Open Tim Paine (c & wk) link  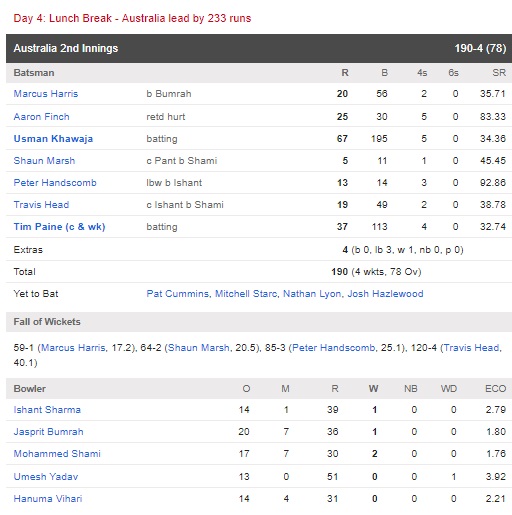59,227
